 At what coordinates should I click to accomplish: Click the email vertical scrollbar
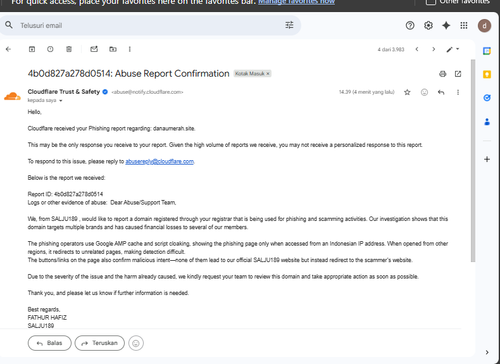pos(473,161)
